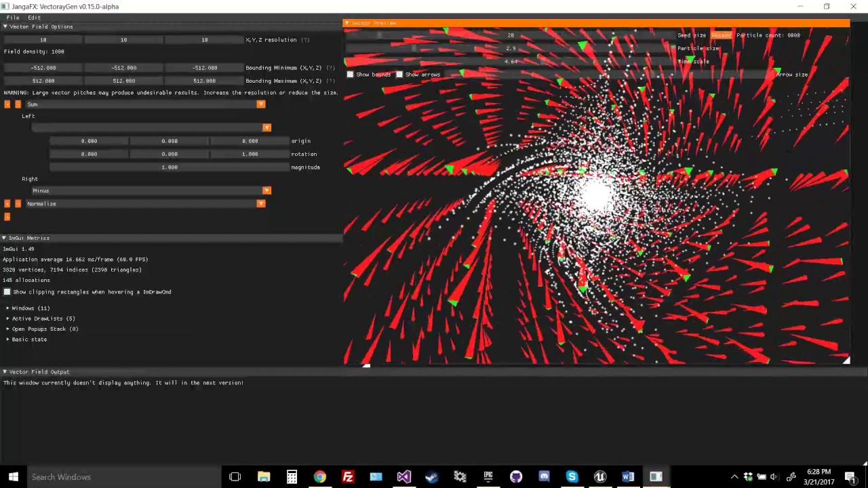Toggle the Show arrows checkbox
The image size is (868, 488).
tap(399, 75)
